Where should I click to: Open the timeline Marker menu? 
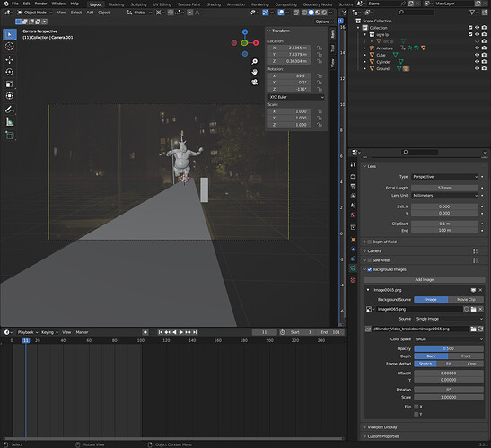[82, 332]
